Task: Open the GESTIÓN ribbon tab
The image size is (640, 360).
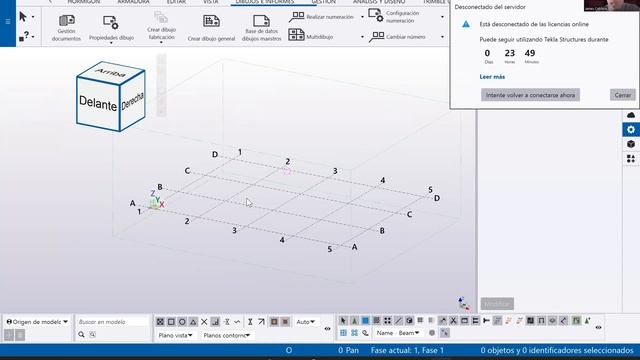Action: 324,2
